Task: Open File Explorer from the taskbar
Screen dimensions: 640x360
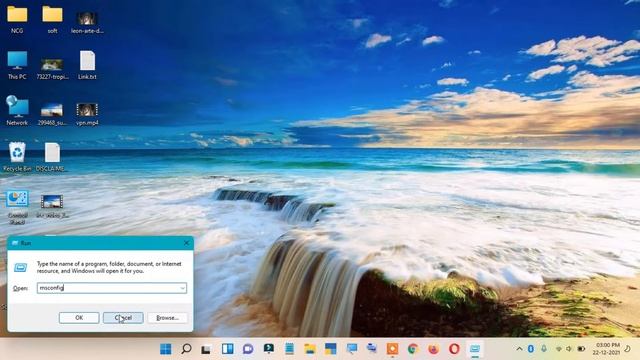Action: click(310, 349)
